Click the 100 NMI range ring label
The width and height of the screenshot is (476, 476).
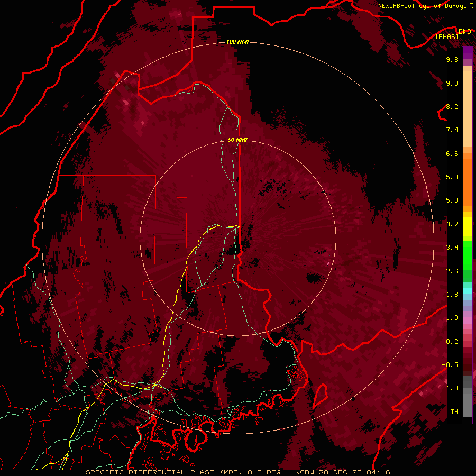coord(237,42)
